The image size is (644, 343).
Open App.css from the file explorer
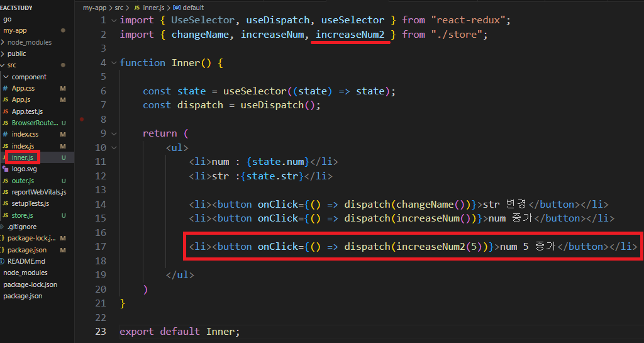pos(23,88)
